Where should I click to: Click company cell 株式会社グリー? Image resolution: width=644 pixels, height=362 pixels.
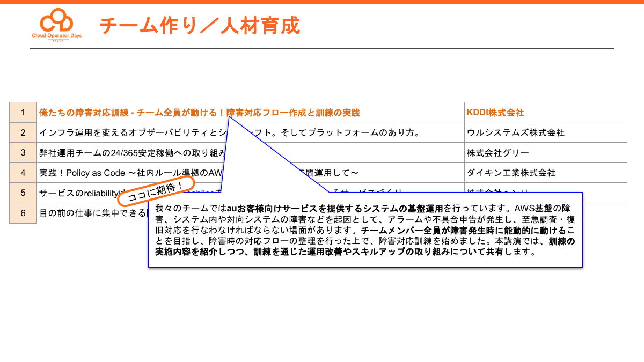click(546, 153)
